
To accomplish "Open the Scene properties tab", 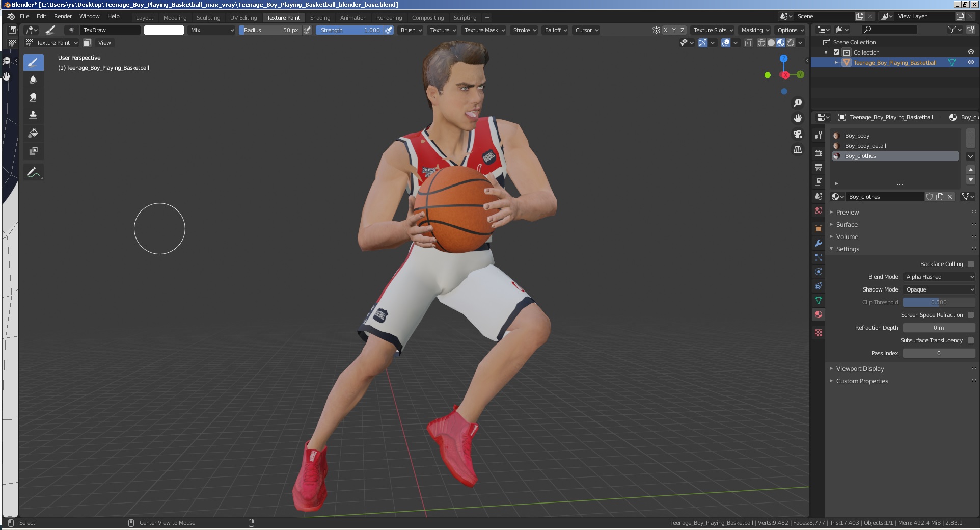I will coord(819,196).
